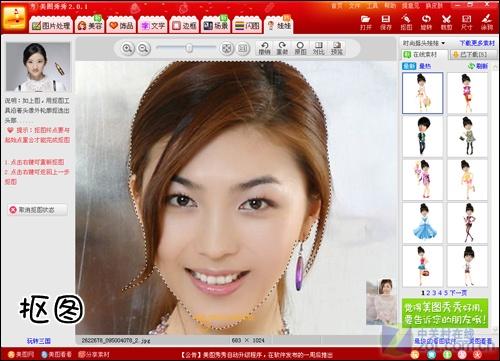Viewport: 500px width, 361px height.
Task: Zoom out with the magnifier minus icon
Action: (143, 49)
